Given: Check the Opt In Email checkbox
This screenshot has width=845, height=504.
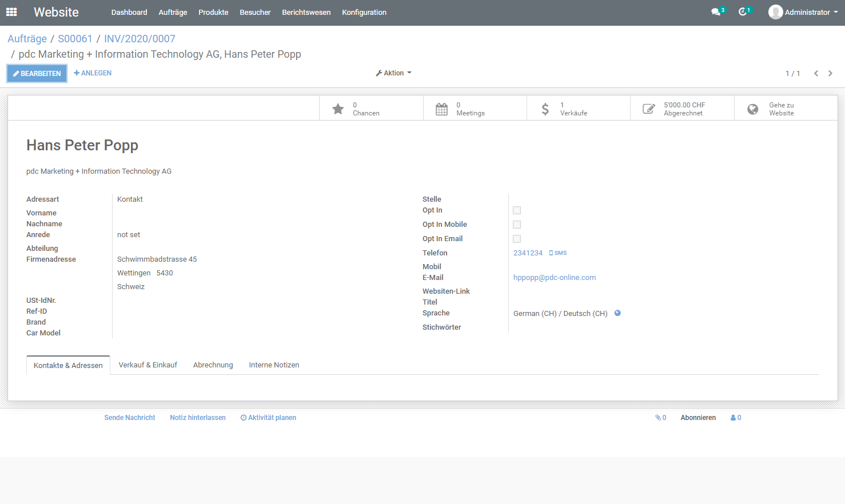Looking at the screenshot, I should coord(517,239).
